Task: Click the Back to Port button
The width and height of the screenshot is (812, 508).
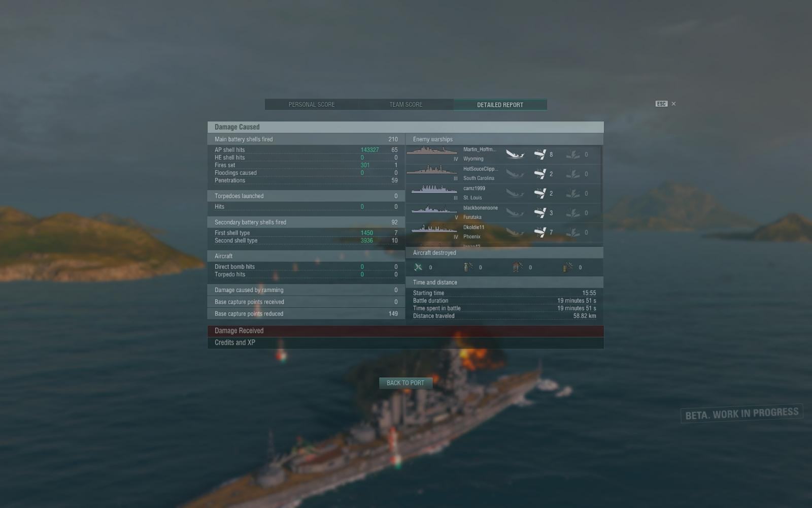Action: tap(405, 383)
